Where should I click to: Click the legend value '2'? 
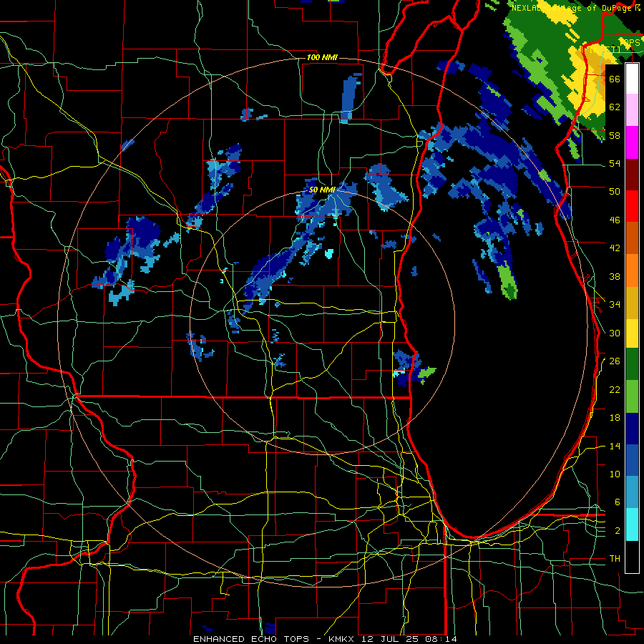[618, 531]
